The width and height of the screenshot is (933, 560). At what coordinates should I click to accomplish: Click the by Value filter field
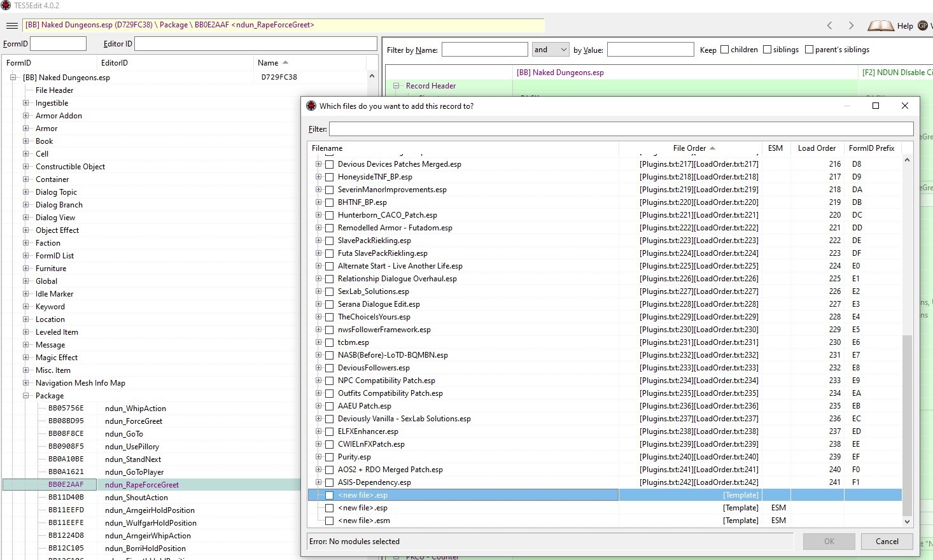(x=650, y=50)
